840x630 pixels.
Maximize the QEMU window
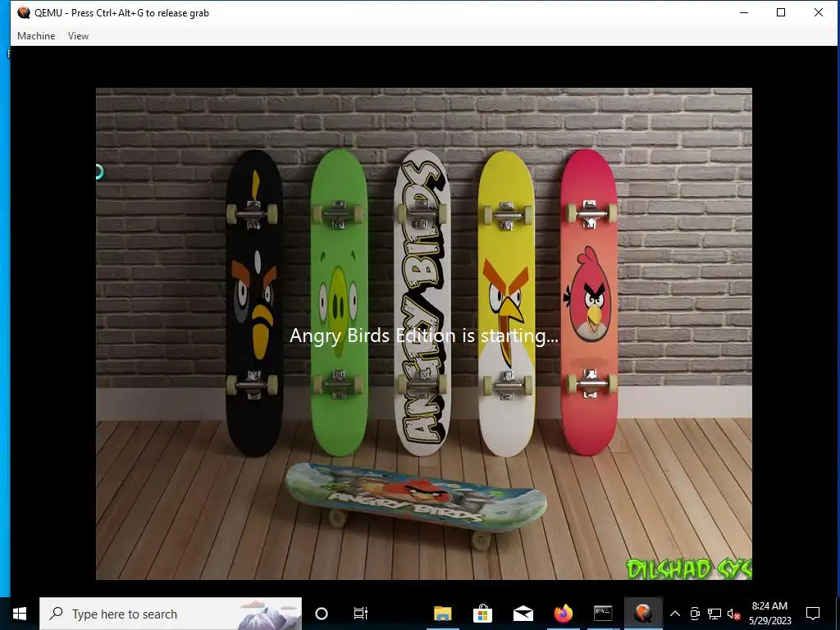pos(781,12)
